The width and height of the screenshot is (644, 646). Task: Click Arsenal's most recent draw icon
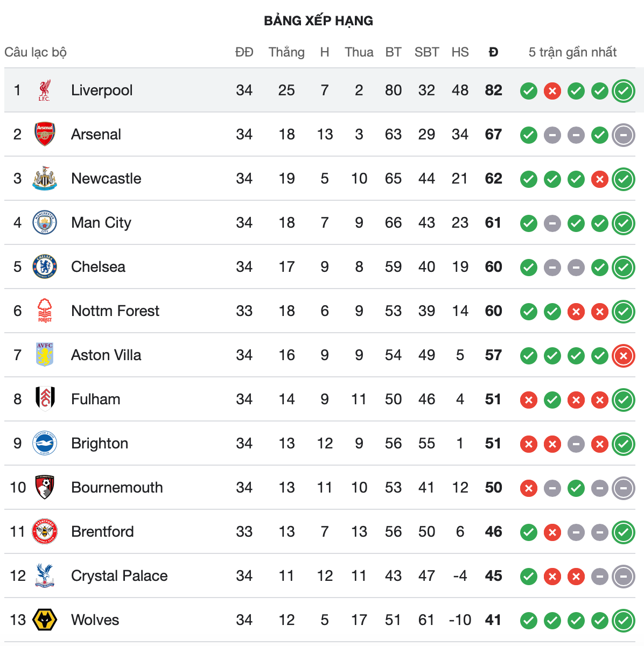click(x=624, y=135)
